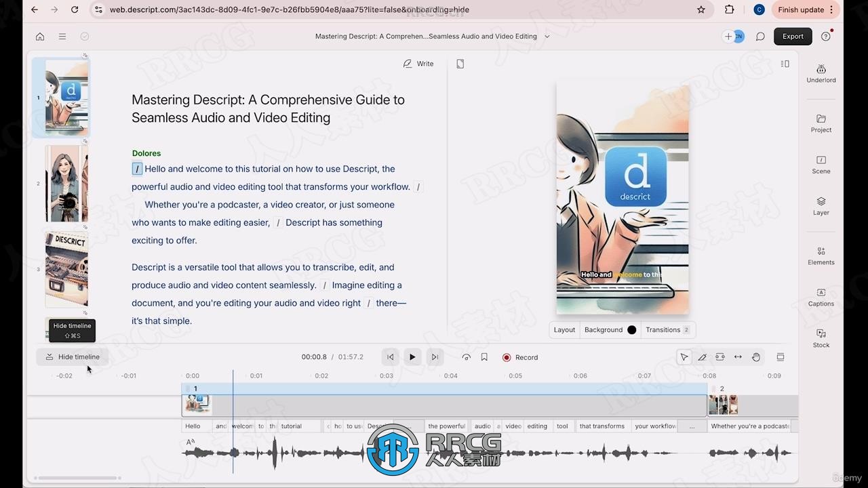The height and width of the screenshot is (488, 868).
Task: Click 'that transforms' word block in timeline
Action: (602, 426)
